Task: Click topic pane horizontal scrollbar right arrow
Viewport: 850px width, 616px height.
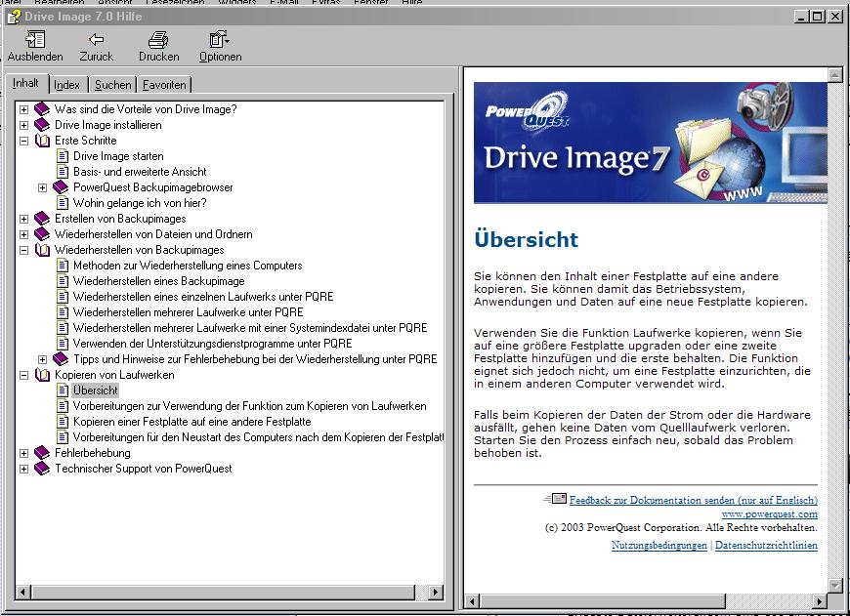Action: click(820, 601)
